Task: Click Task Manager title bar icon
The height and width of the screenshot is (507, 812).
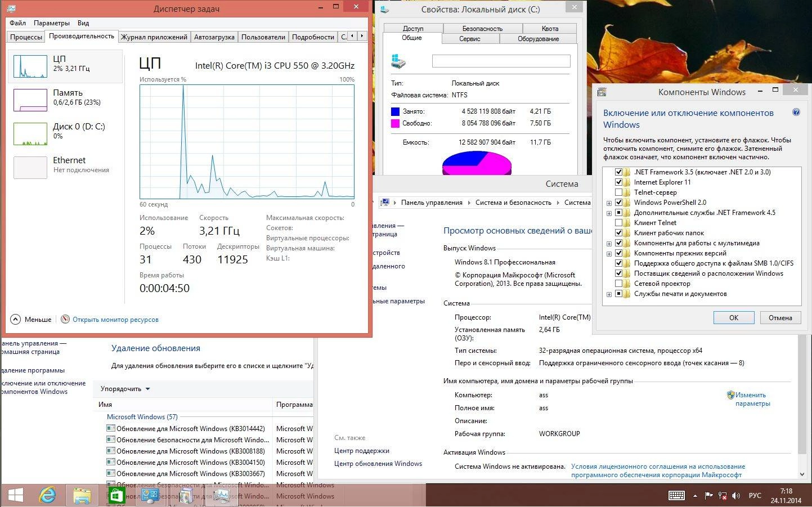Action: [x=12, y=8]
